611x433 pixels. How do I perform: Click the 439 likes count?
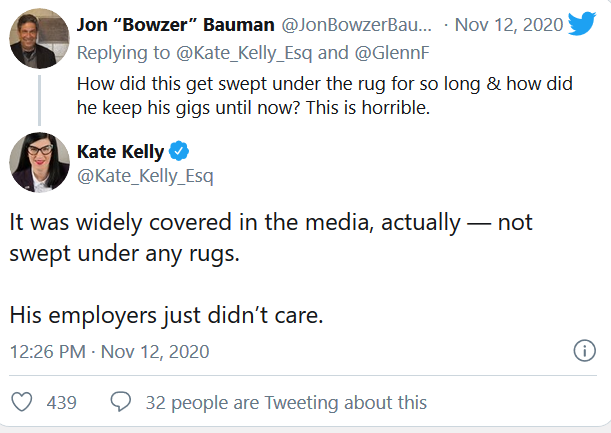click(x=62, y=403)
